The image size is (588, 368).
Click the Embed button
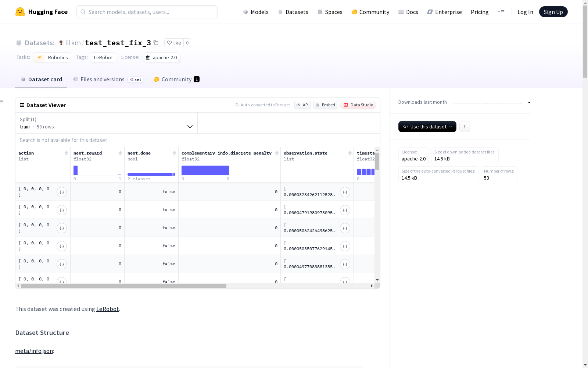325,105
